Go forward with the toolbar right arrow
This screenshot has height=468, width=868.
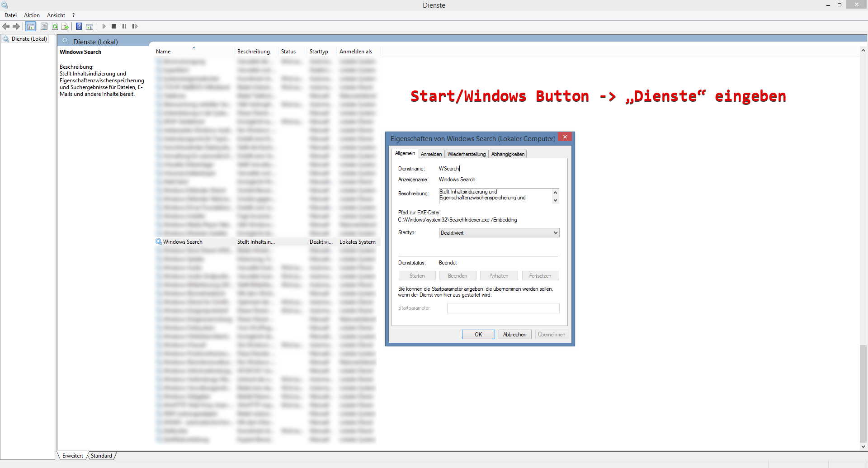tap(16, 26)
